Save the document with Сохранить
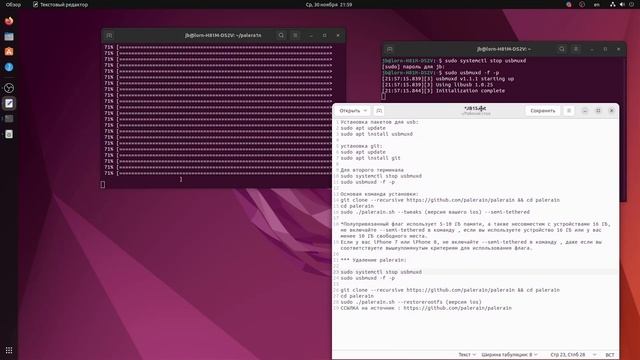 [542, 111]
